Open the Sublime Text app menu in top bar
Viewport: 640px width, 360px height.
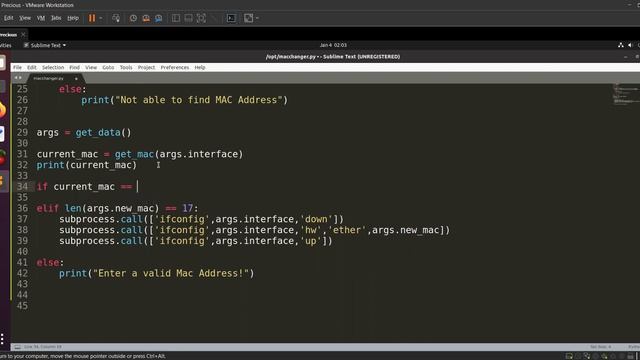tap(45, 45)
